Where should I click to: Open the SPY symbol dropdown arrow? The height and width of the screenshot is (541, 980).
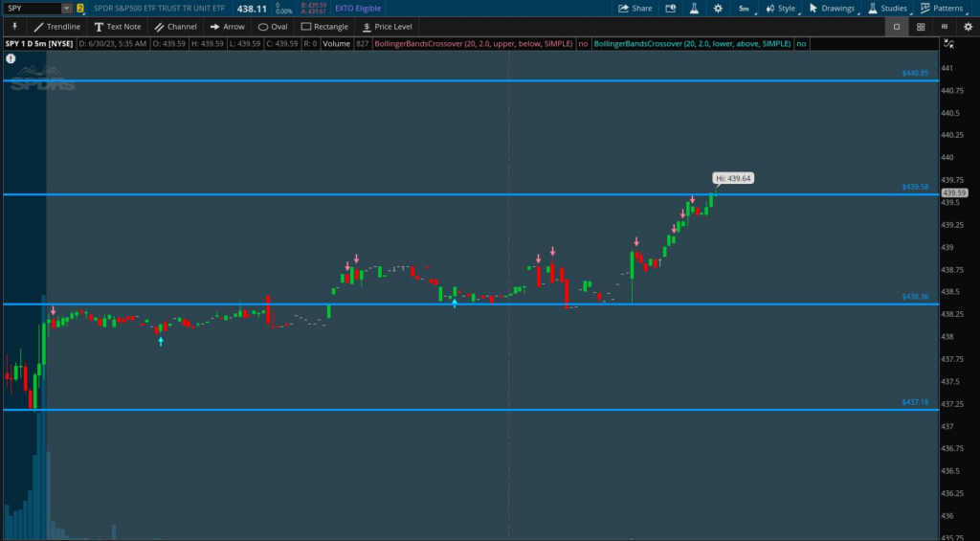click(x=66, y=8)
